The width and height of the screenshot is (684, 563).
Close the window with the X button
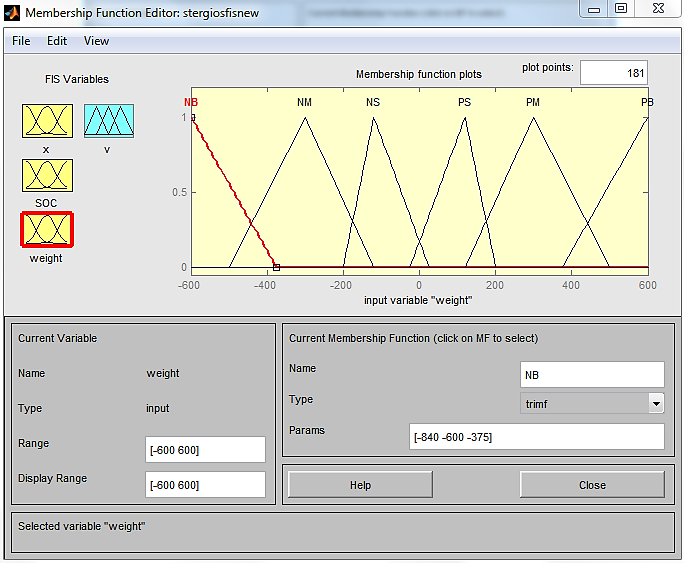pyautogui.click(x=658, y=8)
